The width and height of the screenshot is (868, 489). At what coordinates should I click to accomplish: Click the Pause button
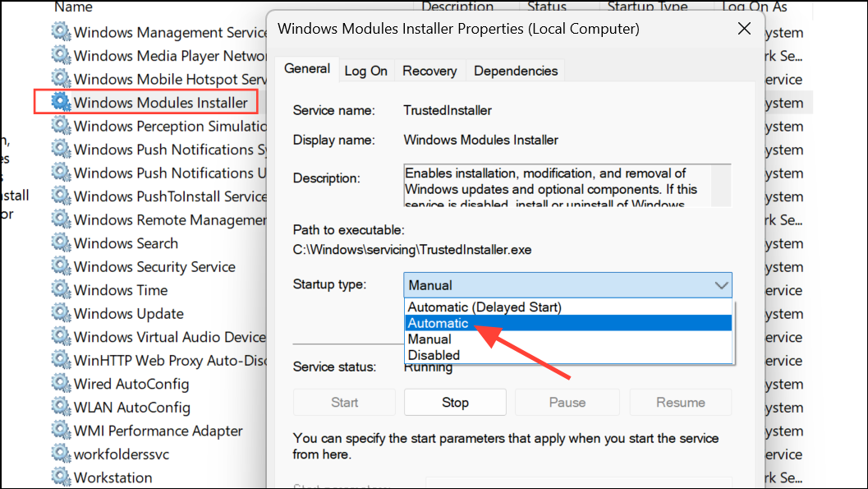coord(567,402)
